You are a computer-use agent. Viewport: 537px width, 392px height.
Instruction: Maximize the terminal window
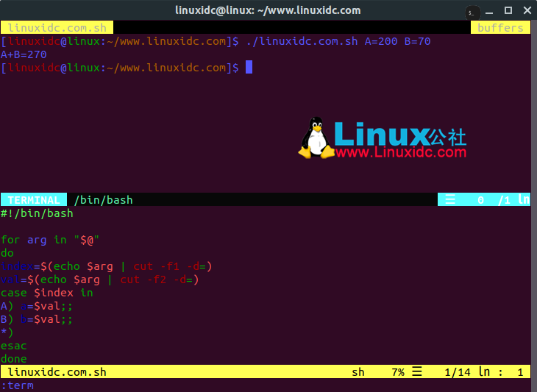508,10
